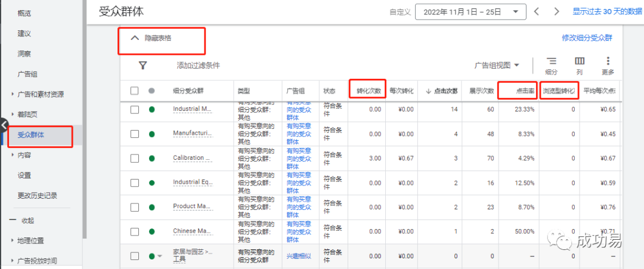Click 修改细分受众群 link
The width and height of the screenshot is (644, 269).
587,38
